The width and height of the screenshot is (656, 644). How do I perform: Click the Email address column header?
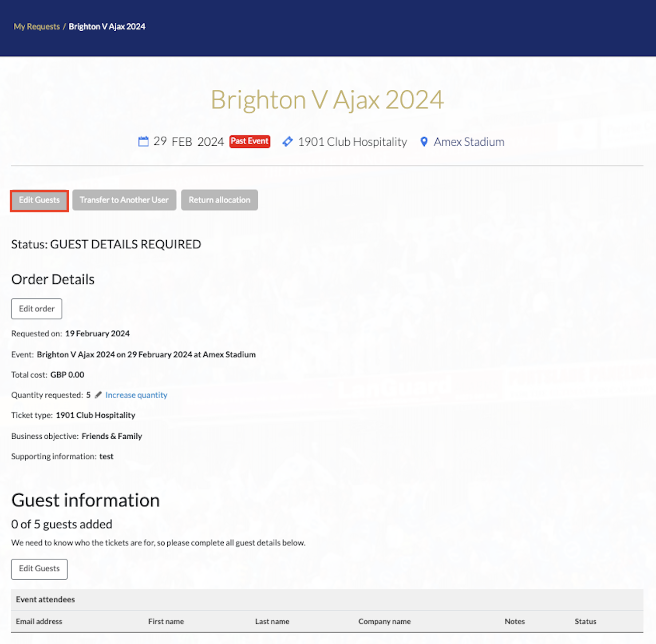(x=39, y=621)
